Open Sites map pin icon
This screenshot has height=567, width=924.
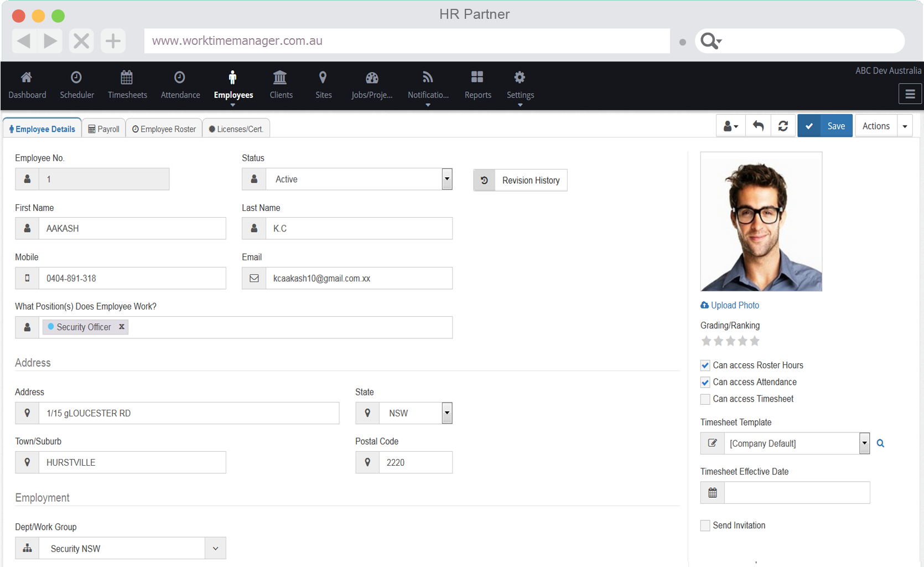(323, 77)
